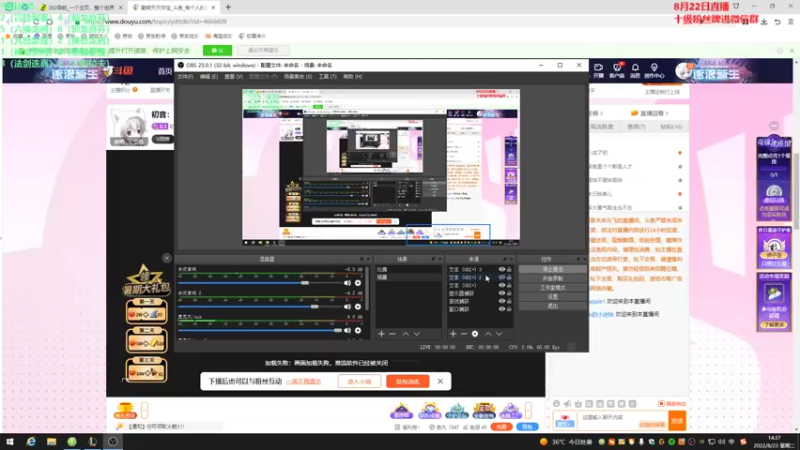Image resolution: width=800 pixels, height=450 pixels.
Task: Open gear settings for 台式音响 track
Action: (358, 283)
